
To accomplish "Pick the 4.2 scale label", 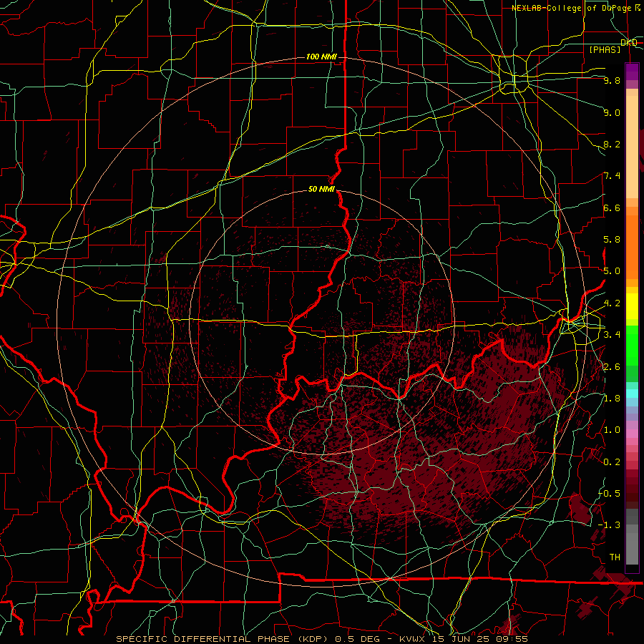I will point(612,303).
